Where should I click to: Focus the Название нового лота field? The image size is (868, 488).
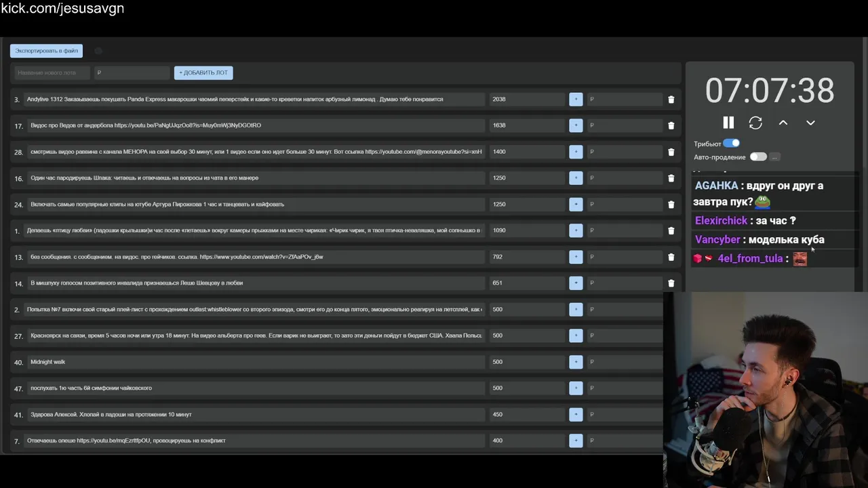pyautogui.click(x=52, y=73)
